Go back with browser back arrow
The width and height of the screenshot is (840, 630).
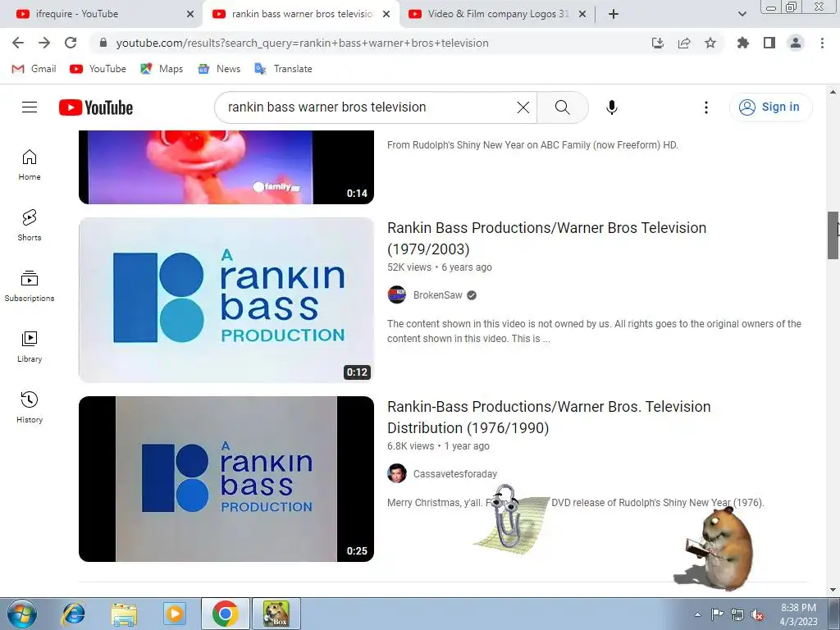pyautogui.click(x=18, y=43)
